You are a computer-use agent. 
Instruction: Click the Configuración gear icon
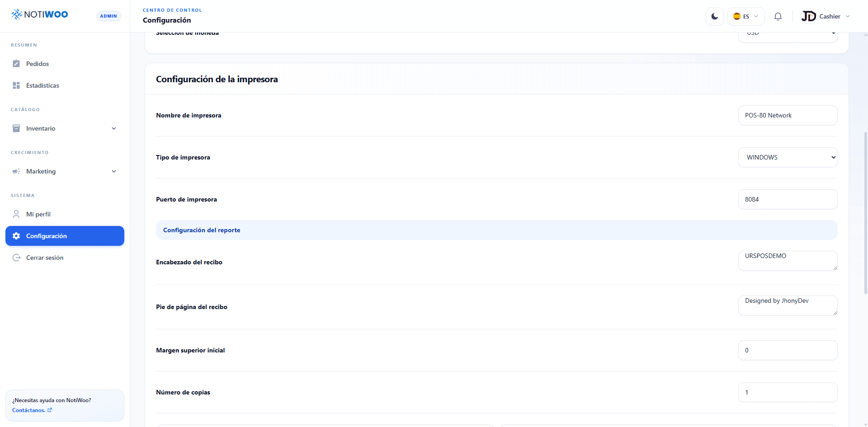coord(16,236)
